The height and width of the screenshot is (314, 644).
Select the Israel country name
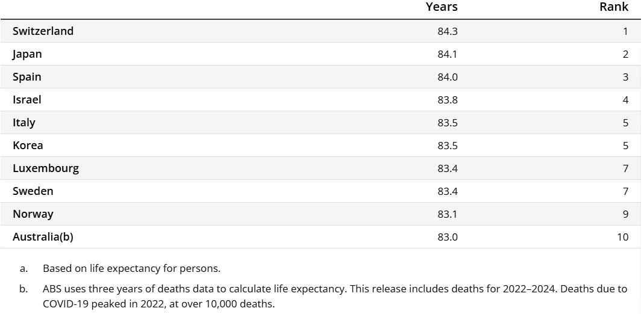27,100
